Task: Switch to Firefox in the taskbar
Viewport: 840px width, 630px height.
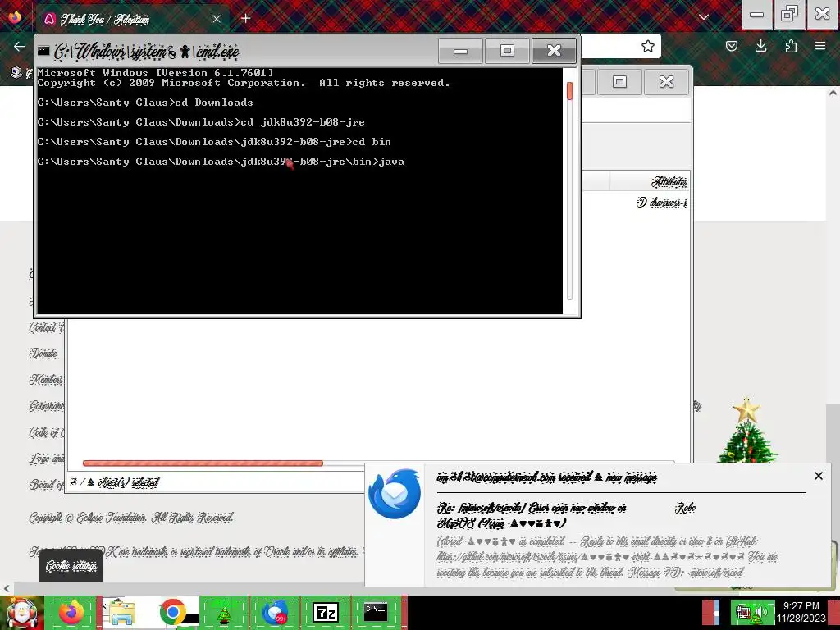Action: pyautogui.click(x=71, y=612)
